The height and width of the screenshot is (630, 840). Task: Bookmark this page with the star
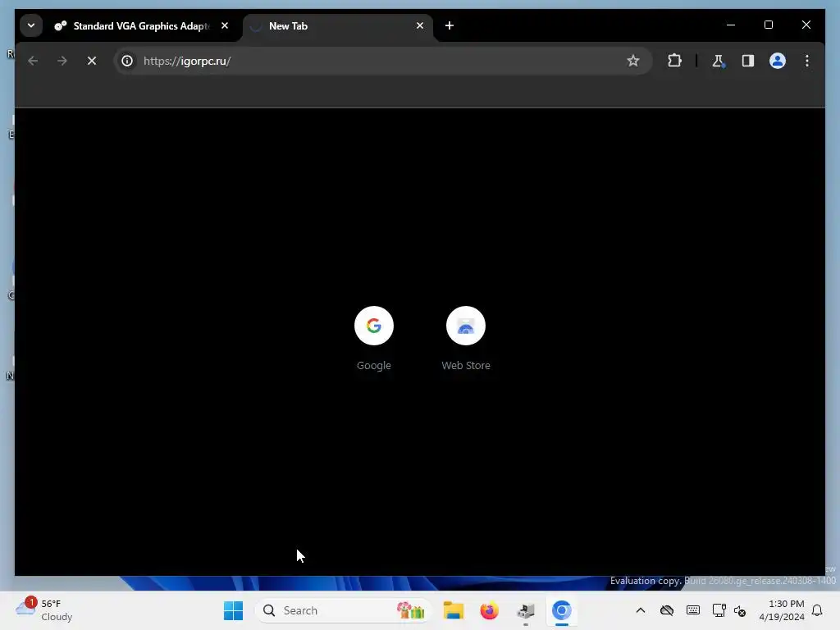[633, 61]
